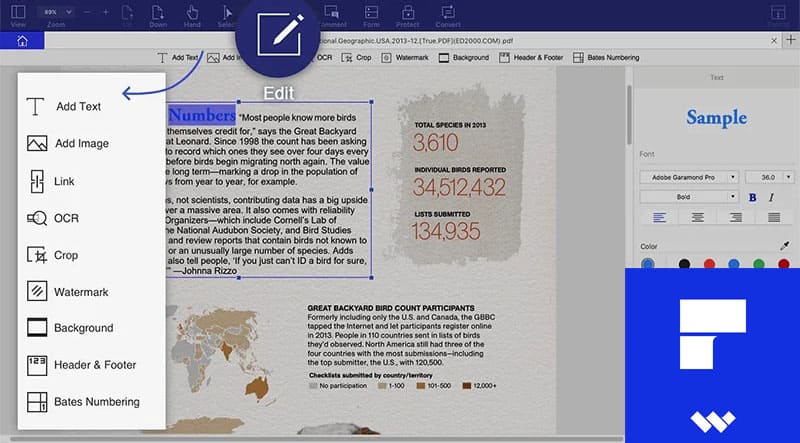Screen dimensions: 800x443
Task: Toggle italic with the I button
Action: pos(771,197)
